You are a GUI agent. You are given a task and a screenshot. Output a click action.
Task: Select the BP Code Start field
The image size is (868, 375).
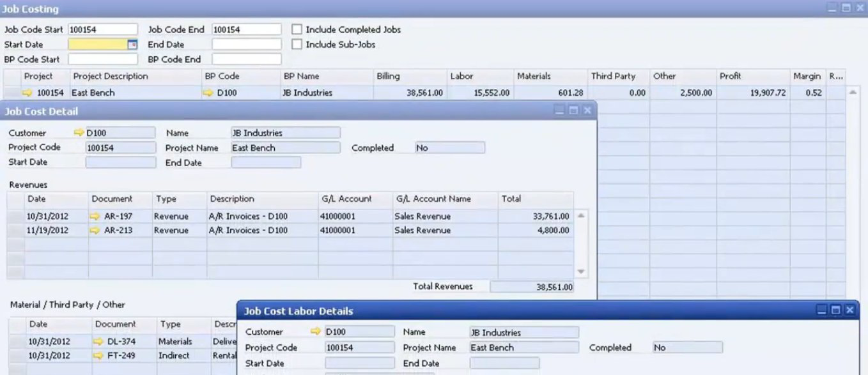click(x=102, y=59)
